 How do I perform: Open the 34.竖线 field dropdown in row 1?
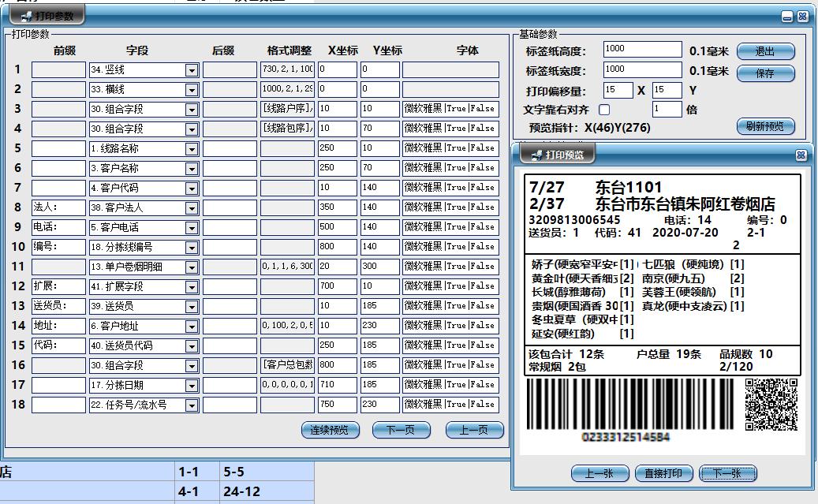point(192,70)
